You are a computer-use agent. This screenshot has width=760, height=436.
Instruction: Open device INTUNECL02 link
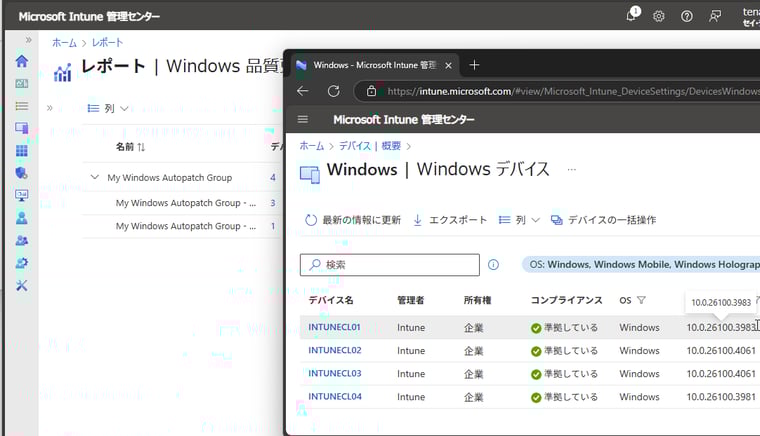[335, 350]
